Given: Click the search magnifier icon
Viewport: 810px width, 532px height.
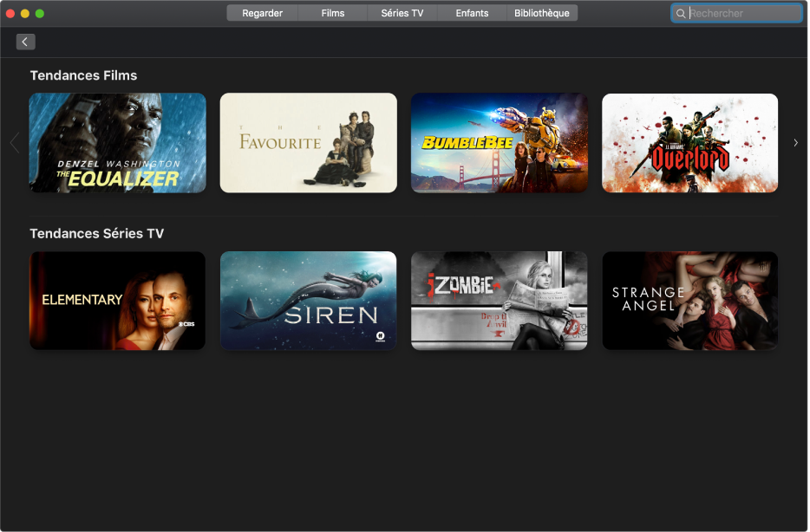Looking at the screenshot, I should 680,13.
